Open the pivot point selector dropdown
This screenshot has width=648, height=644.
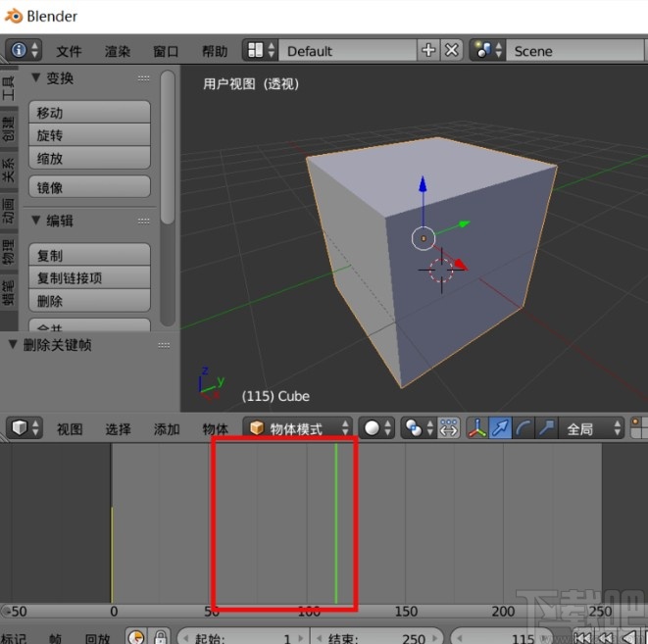point(419,427)
